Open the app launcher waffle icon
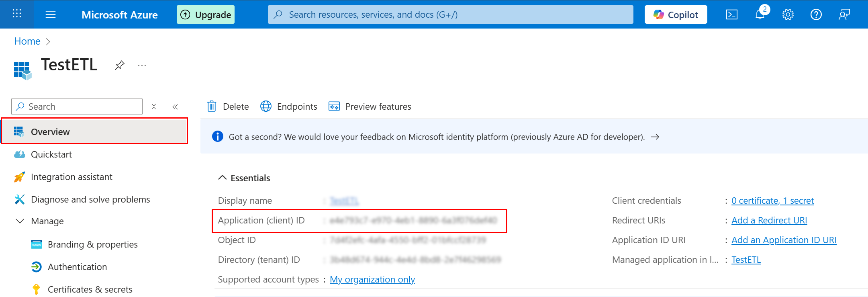The height and width of the screenshot is (297, 868). coord(17,14)
